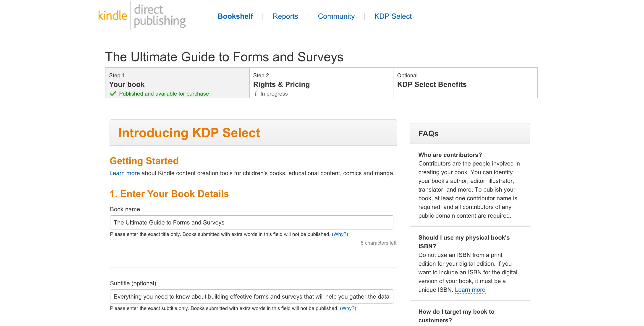Click the Introducing KDP Select banner heading

189,133
